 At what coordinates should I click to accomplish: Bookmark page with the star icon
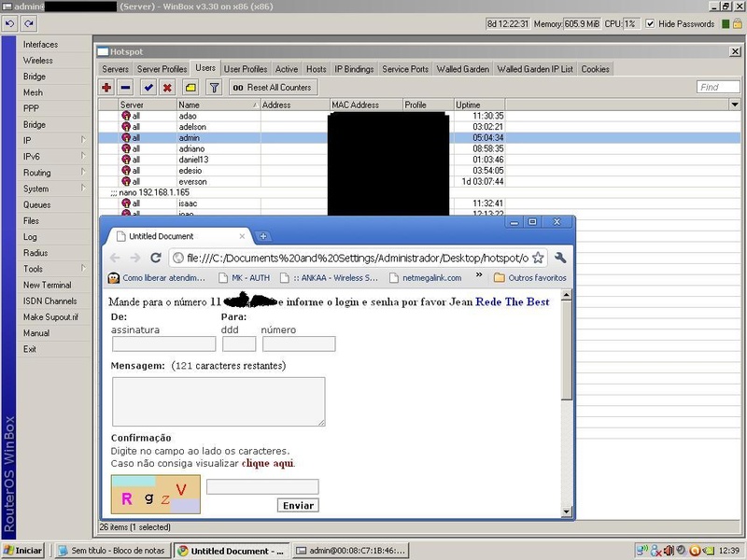538,258
